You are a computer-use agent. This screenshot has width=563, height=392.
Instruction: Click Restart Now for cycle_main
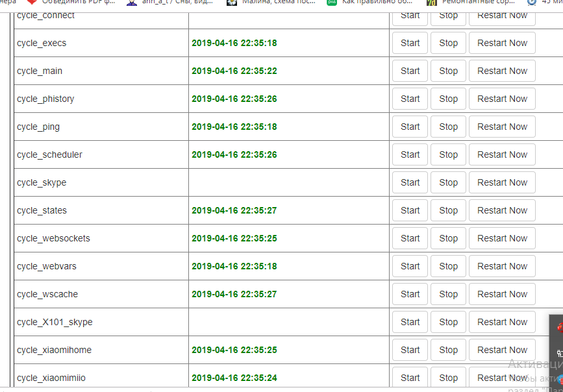[x=502, y=71]
